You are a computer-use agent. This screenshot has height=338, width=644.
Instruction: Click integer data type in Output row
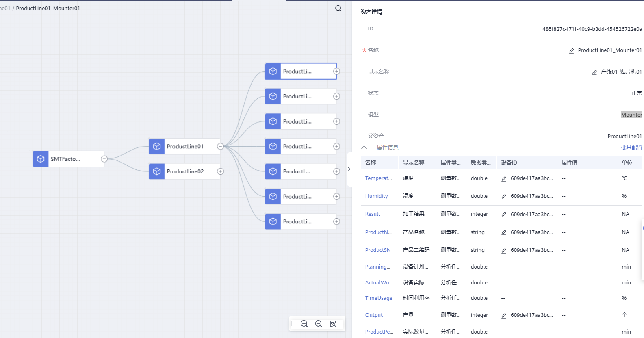[x=479, y=315]
